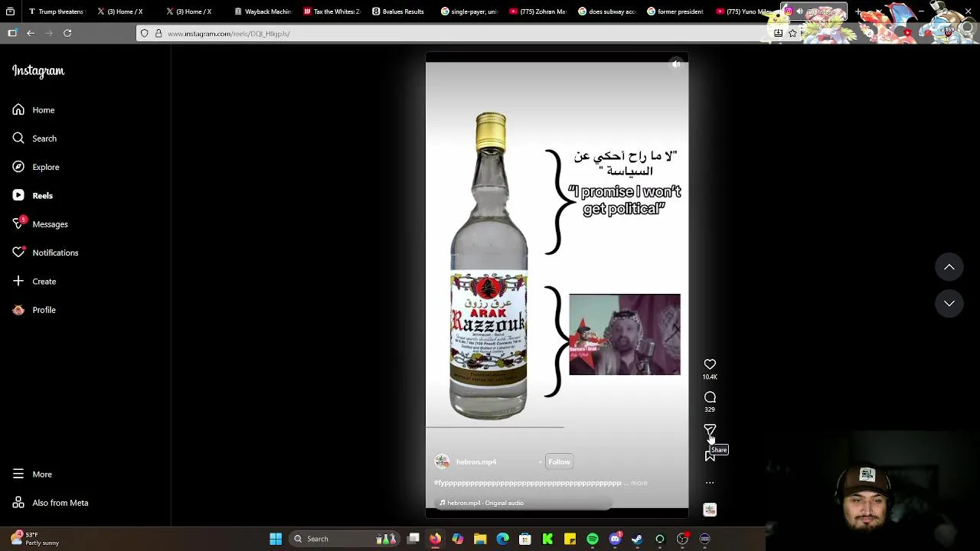Image resolution: width=980 pixels, height=551 pixels.
Task: Like the reel with the heart icon
Action: pos(710,364)
